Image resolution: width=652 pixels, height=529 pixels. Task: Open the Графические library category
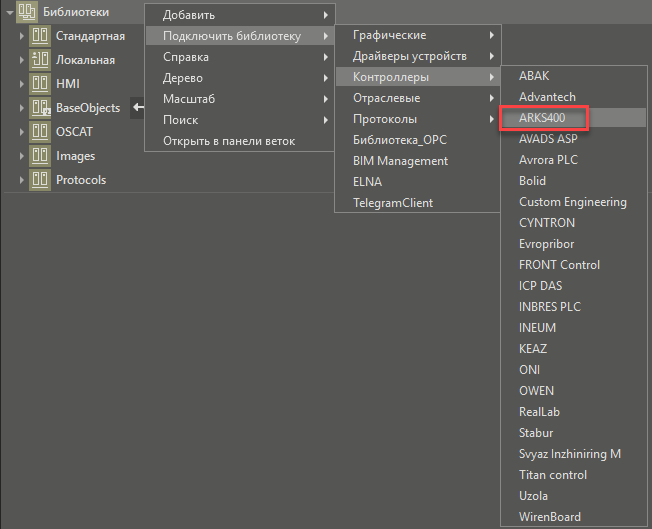[418, 35]
